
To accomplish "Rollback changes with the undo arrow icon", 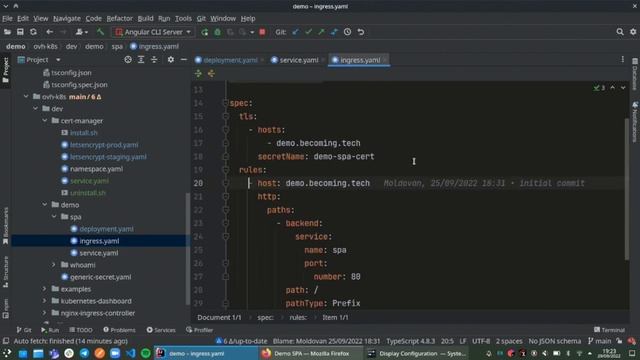I will (x=360, y=32).
